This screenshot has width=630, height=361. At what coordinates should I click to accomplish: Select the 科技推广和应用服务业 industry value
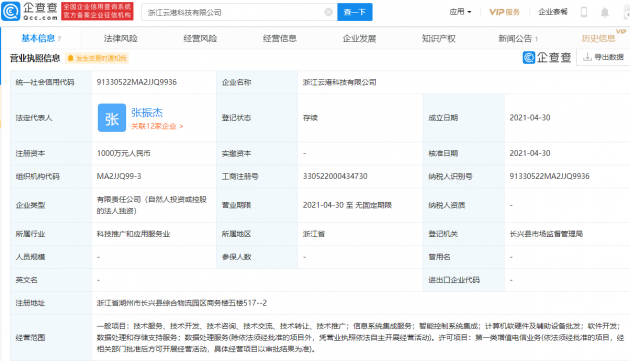tap(133, 234)
